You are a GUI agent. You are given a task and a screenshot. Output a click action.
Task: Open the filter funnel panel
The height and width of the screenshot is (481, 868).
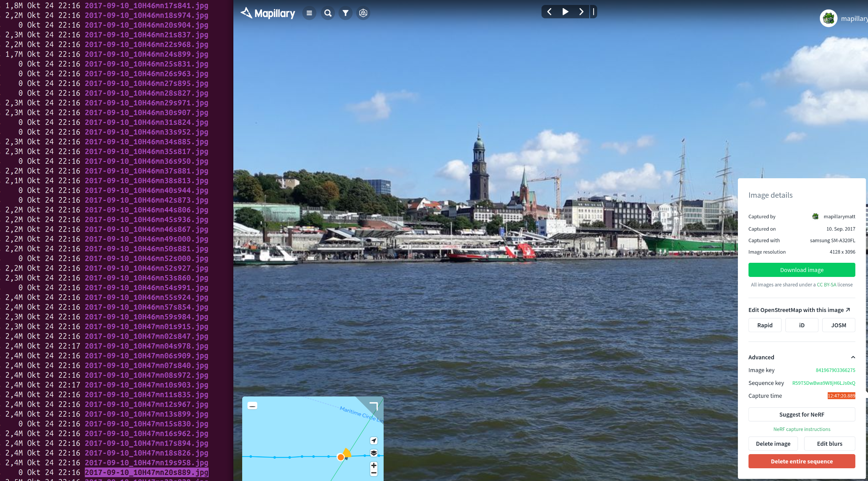click(x=345, y=13)
